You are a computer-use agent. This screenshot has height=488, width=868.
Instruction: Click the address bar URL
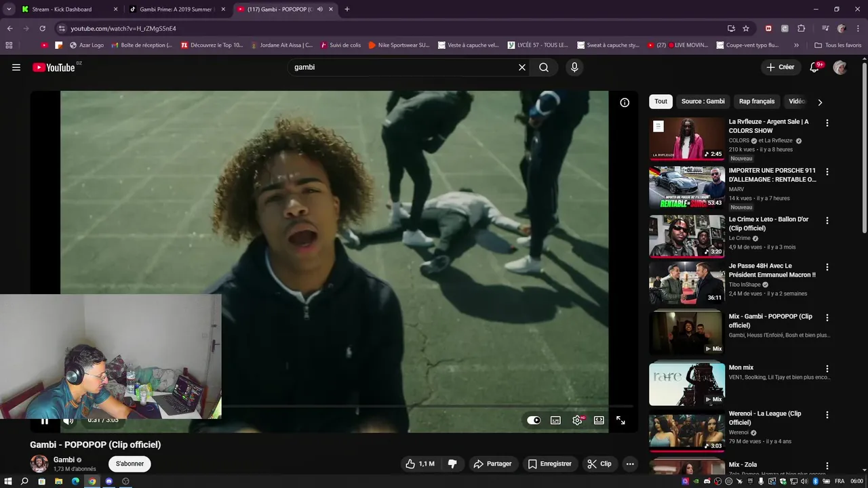click(123, 28)
